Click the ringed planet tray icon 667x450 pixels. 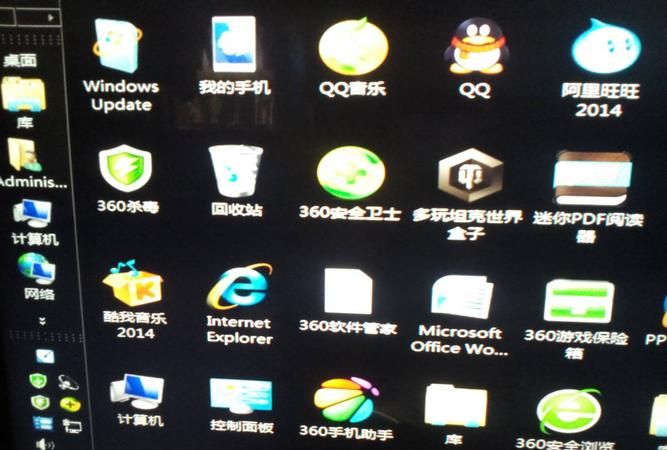pyautogui.click(x=68, y=382)
